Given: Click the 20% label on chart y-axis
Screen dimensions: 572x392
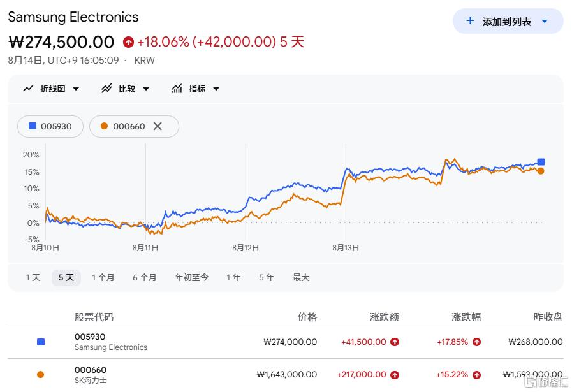Looking at the screenshot, I should click(31, 155).
